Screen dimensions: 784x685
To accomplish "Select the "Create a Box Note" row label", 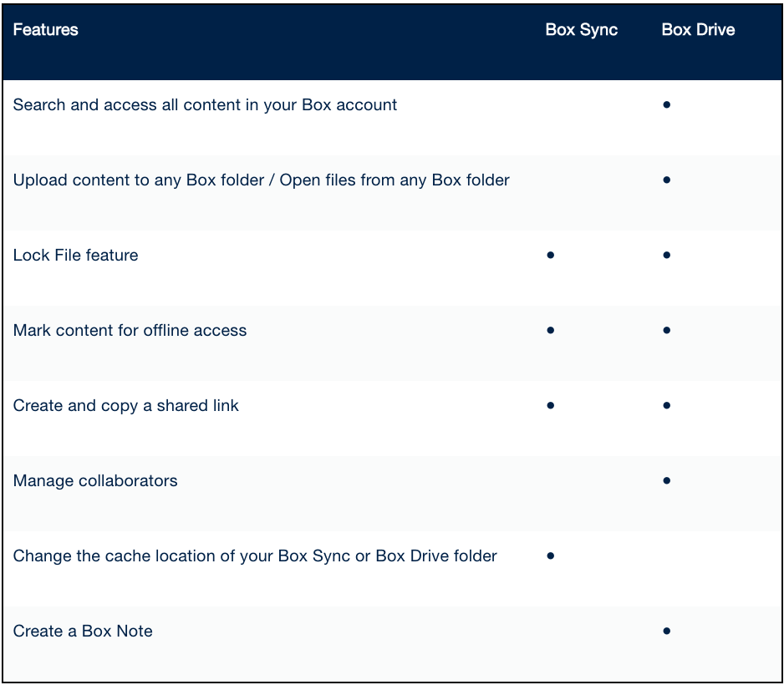I will point(83,631).
